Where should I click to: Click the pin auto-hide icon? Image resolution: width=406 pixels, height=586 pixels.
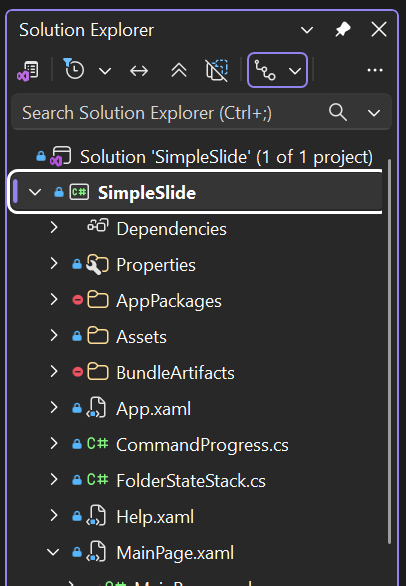(343, 30)
